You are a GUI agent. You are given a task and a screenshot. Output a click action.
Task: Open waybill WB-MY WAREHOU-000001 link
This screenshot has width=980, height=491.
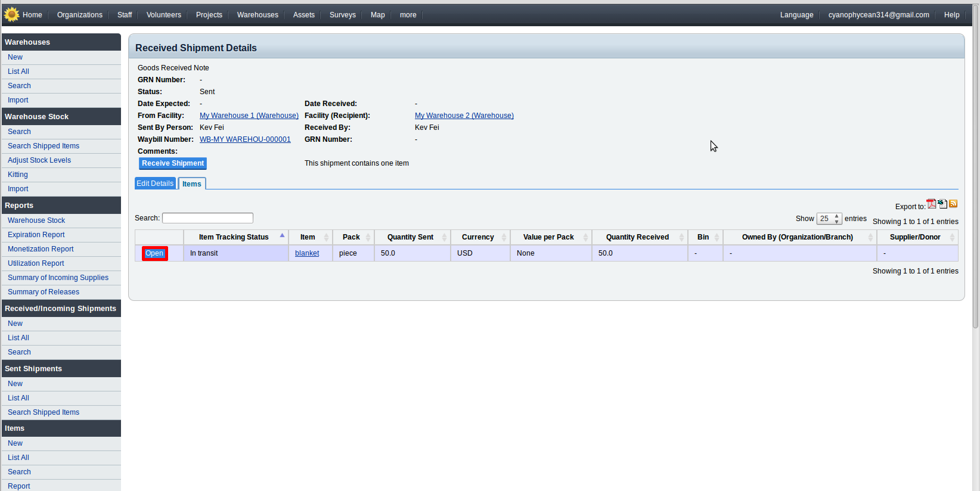[x=245, y=139]
